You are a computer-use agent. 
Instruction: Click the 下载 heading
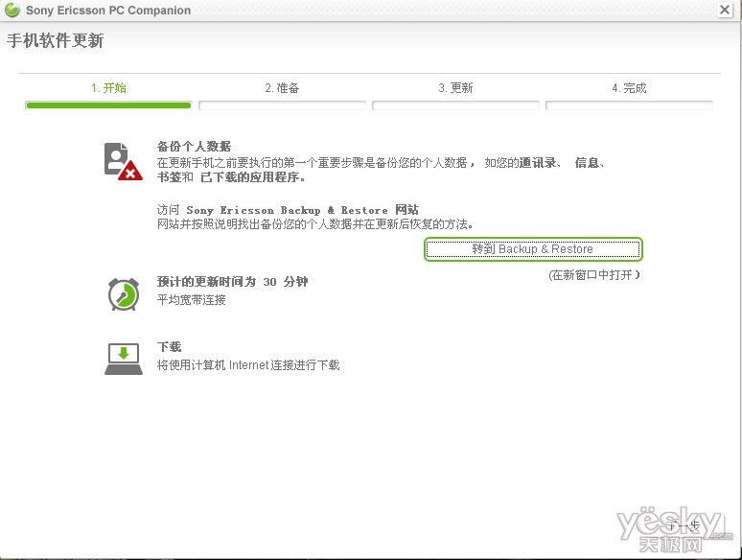click(x=169, y=347)
